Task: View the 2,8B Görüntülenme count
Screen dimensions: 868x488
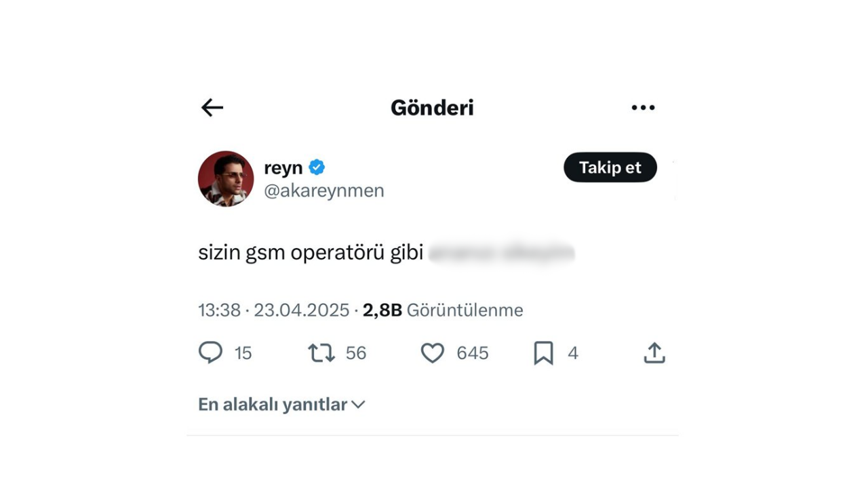Action: click(x=443, y=310)
